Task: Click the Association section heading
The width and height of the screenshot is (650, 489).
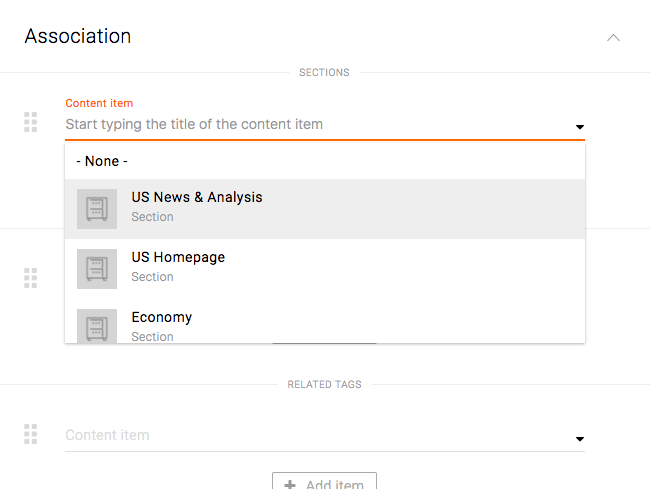Action: point(78,37)
